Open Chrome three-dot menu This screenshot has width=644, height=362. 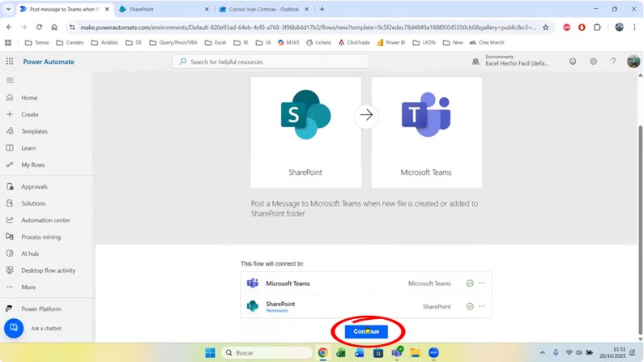tap(634, 27)
